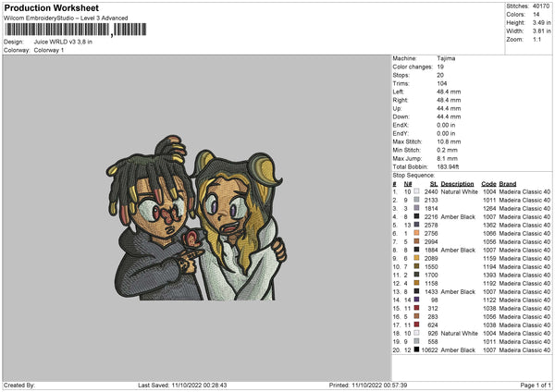Click thread code 1122 in row 14

pos(489,300)
